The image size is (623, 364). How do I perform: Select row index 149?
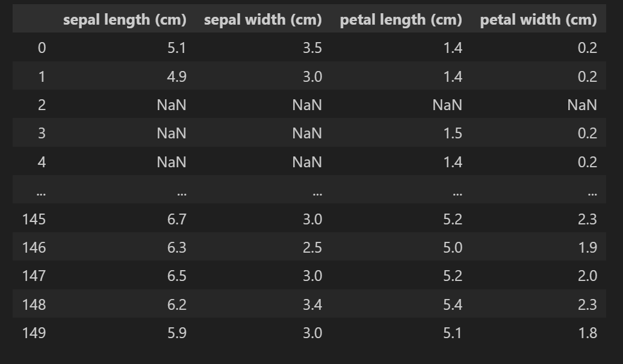click(34, 333)
